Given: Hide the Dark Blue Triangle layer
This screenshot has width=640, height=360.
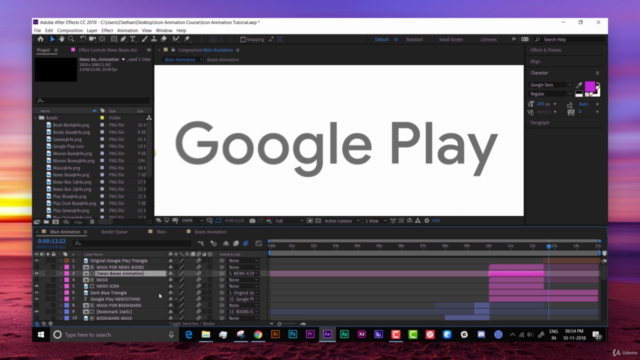Looking at the screenshot, I should (36, 293).
